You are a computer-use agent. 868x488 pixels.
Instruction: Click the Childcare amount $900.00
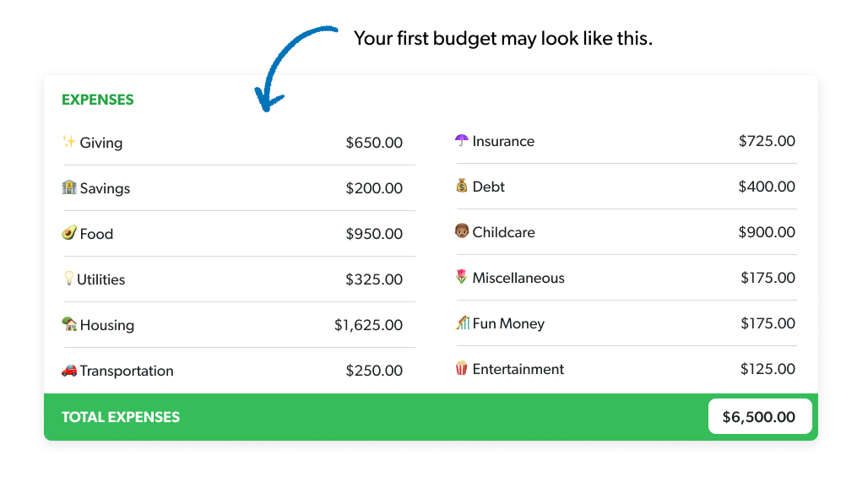click(767, 232)
